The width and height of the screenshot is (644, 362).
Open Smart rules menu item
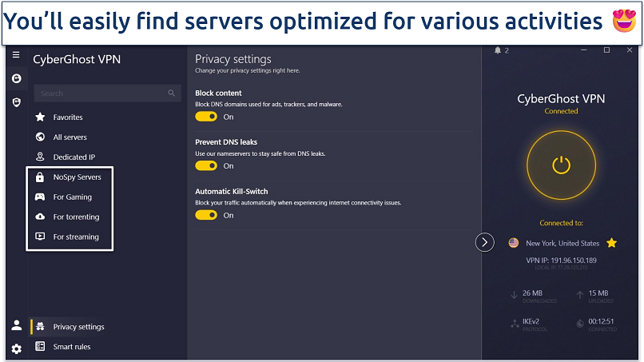72,346
